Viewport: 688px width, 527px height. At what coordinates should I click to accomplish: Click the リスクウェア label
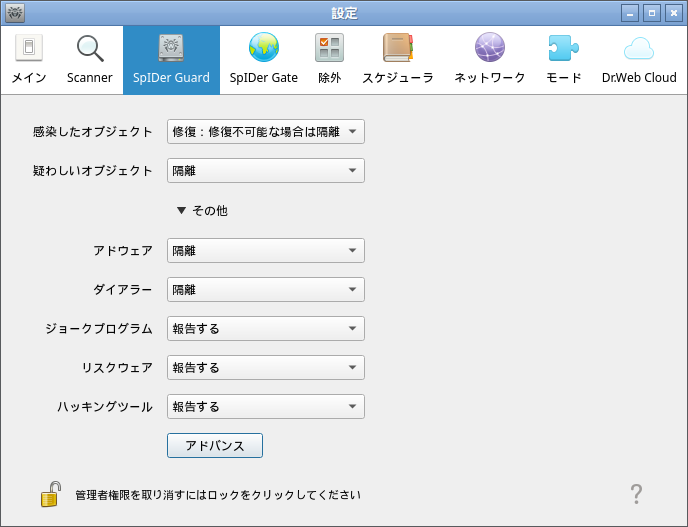pyautogui.click(x=117, y=368)
